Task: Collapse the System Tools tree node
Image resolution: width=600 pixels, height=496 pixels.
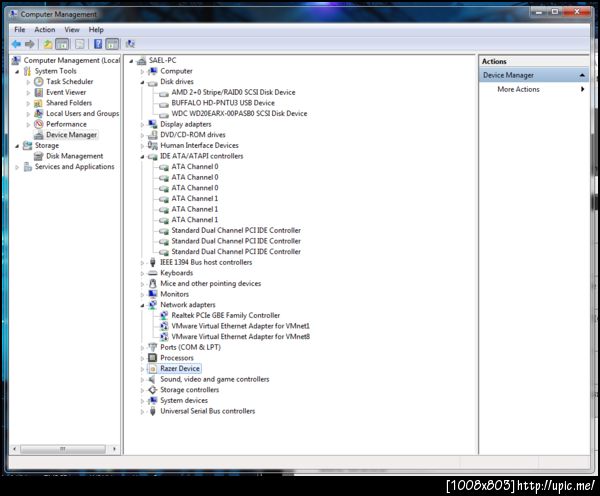Action: tap(17, 72)
